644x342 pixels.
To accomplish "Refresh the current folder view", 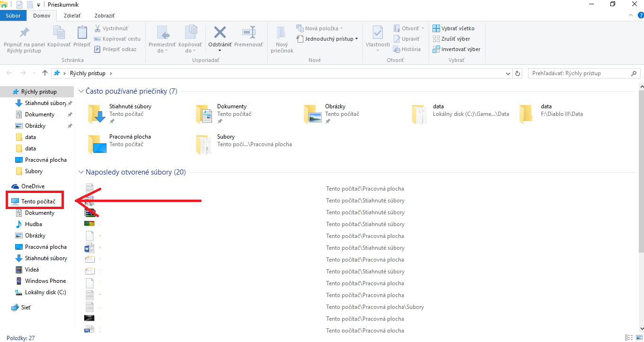I will [518, 73].
